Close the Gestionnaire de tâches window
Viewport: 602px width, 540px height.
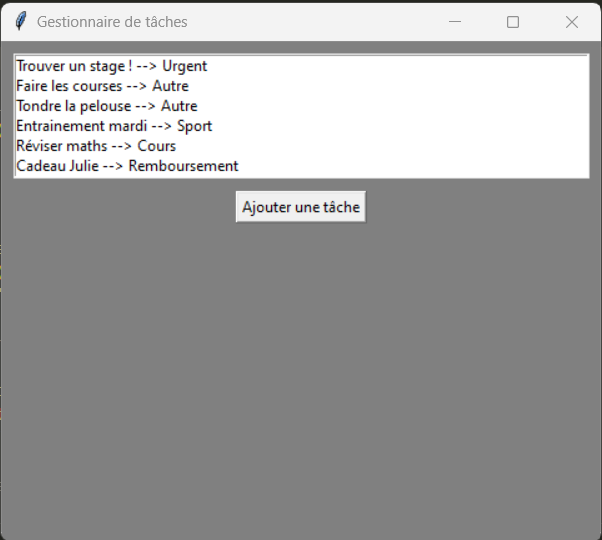pos(572,22)
